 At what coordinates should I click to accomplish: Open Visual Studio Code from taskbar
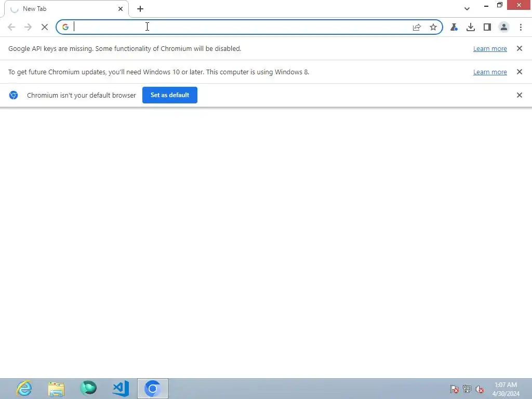[121, 389]
